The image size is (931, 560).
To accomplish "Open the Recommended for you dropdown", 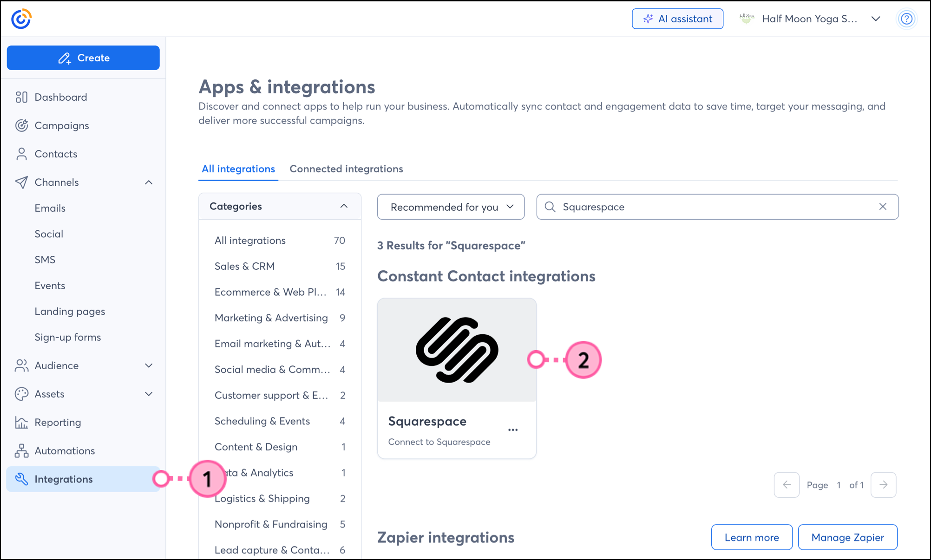I will click(x=451, y=207).
